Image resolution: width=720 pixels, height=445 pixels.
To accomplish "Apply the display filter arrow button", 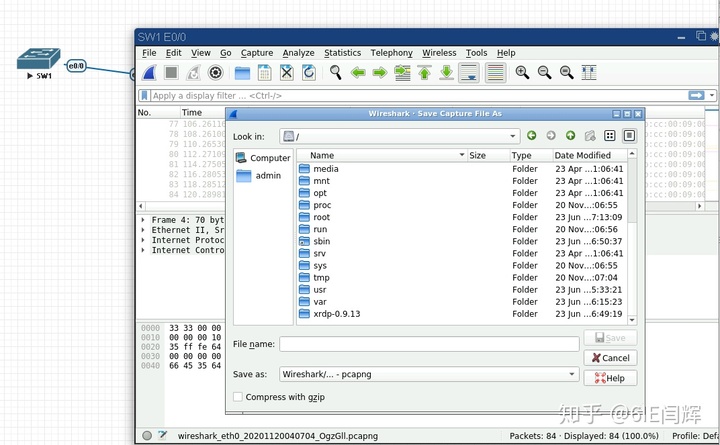I will coord(696,96).
